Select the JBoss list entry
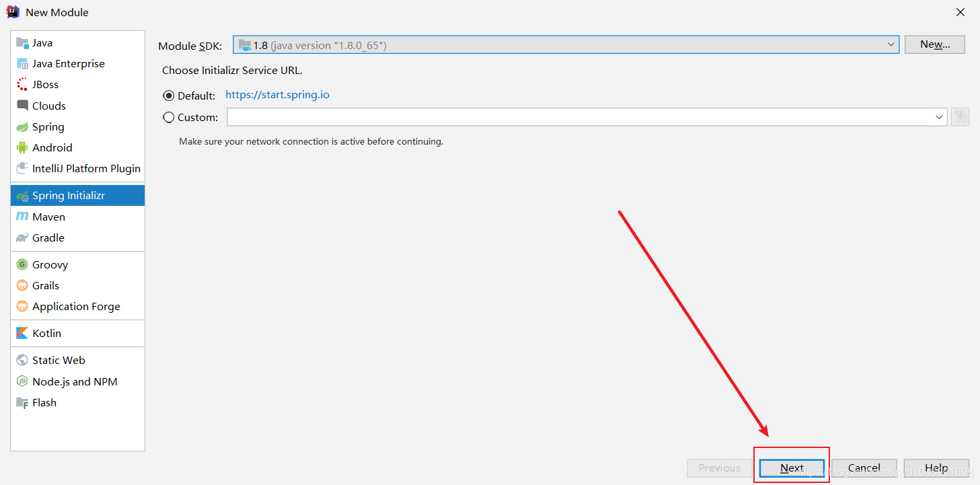The height and width of the screenshot is (485, 980). tap(78, 85)
